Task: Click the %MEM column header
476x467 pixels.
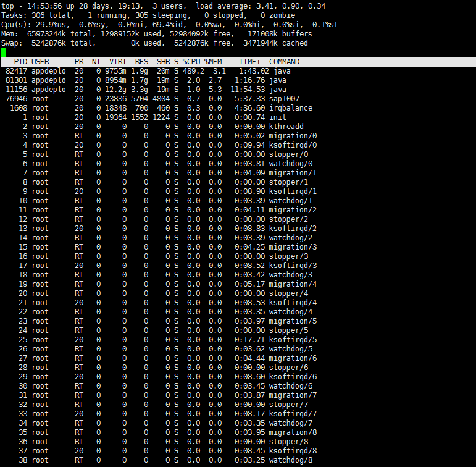Action: coord(213,62)
